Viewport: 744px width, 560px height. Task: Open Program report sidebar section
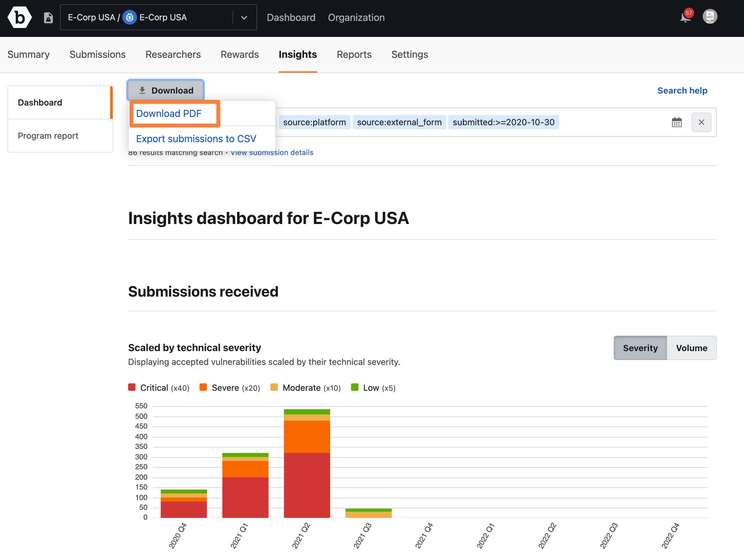(48, 135)
